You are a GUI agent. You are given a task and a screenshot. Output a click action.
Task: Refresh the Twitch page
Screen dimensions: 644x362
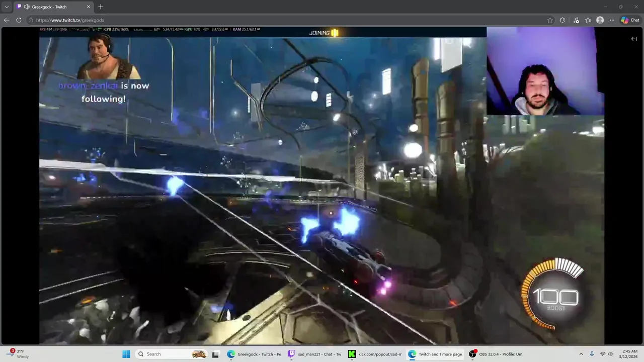point(19,20)
